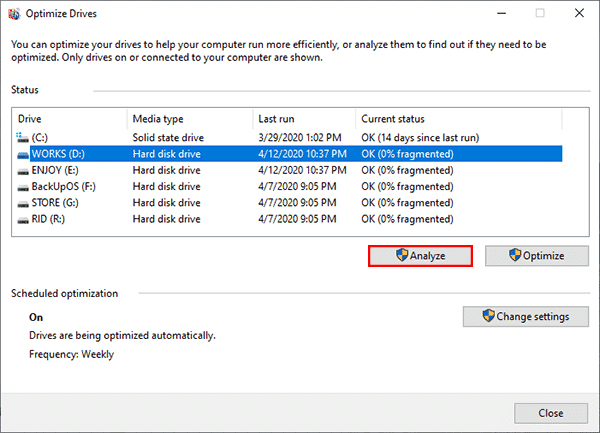Select the C: solid state drive icon
Image resolution: width=600 pixels, height=433 pixels.
click(22, 137)
